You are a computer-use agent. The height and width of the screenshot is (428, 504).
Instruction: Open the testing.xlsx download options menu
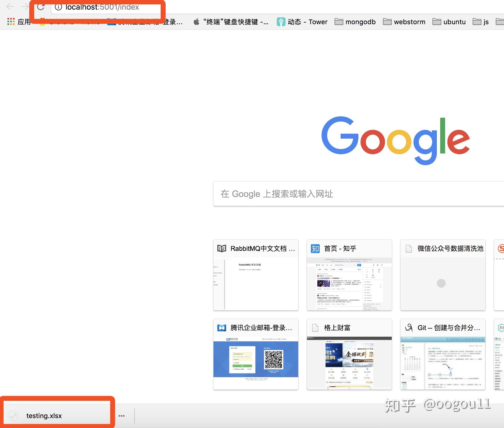point(122,416)
